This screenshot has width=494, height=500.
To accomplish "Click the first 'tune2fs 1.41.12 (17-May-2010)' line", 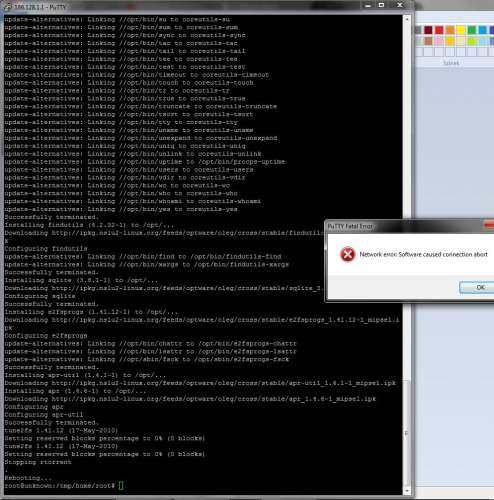I will (x=61, y=430).
